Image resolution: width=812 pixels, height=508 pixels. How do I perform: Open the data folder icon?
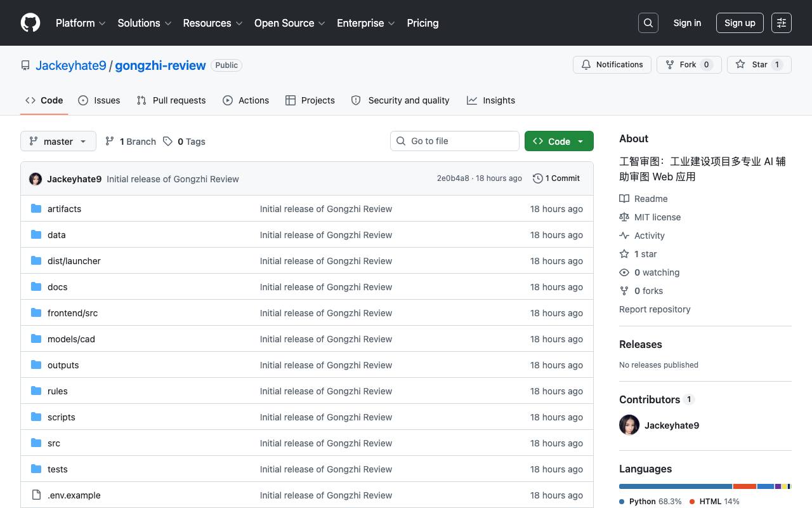pos(36,235)
